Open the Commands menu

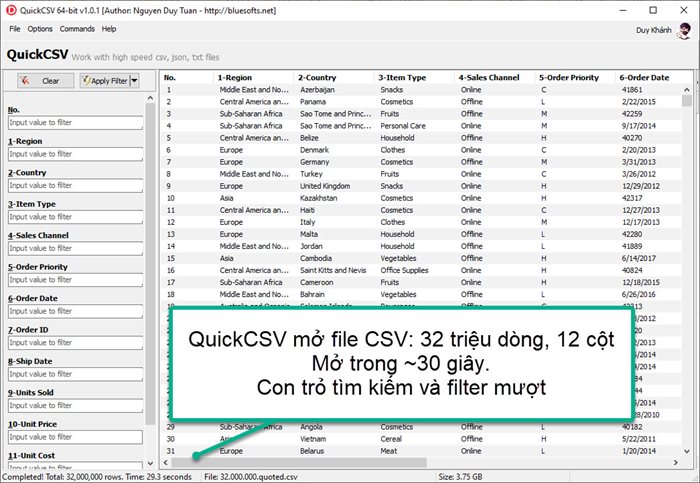(77, 29)
